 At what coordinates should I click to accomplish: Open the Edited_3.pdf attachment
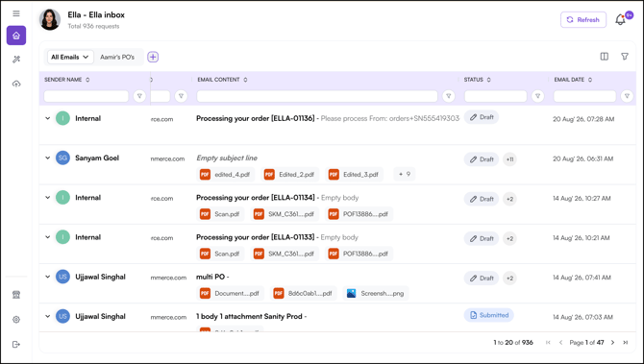354,175
